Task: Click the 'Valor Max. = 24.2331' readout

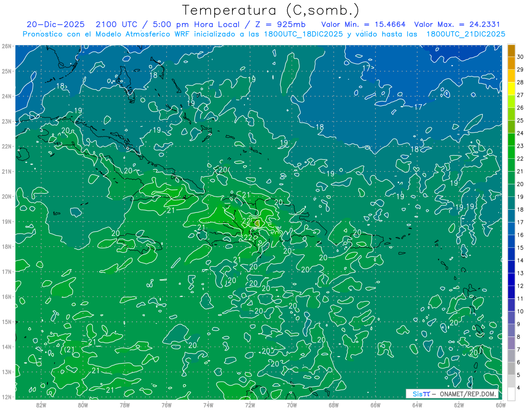Action: click(x=457, y=24)
